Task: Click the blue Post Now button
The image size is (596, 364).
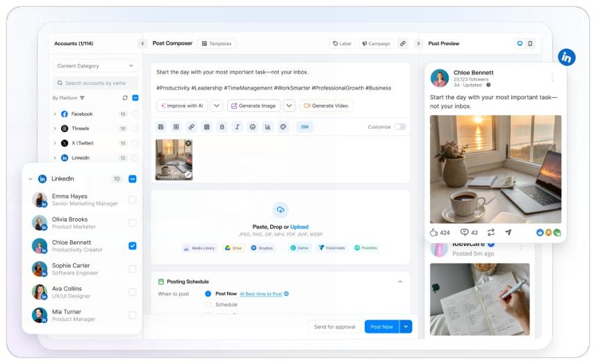Action: coord(382,326)
